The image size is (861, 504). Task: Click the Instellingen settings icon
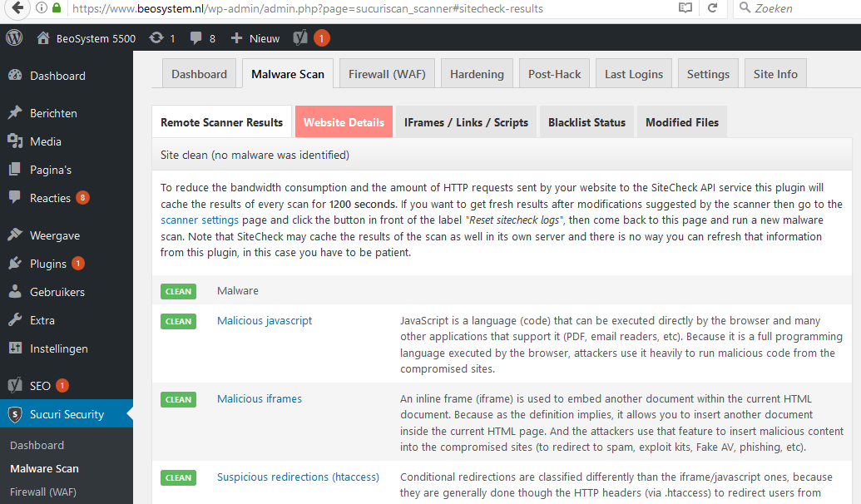point(15,348)
